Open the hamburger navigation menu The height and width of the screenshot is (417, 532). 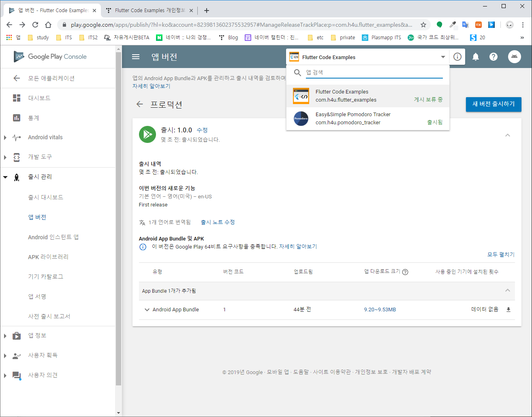click(x=136, y=57)
